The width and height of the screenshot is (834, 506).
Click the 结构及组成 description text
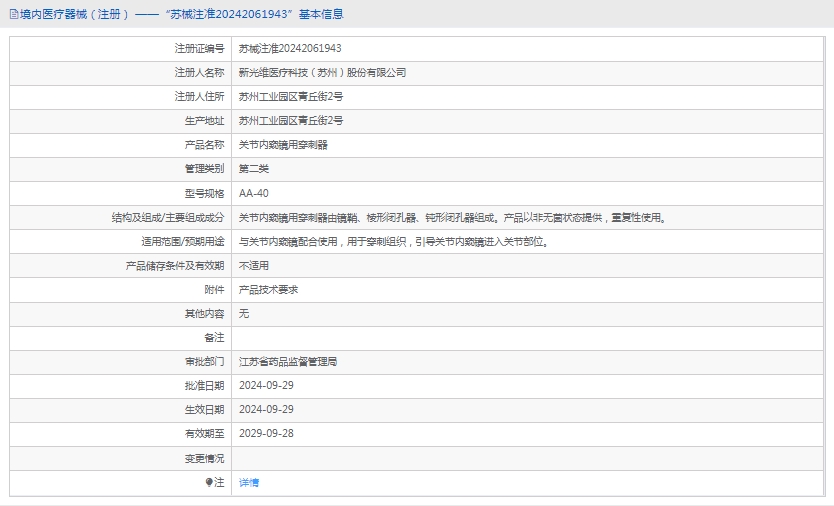coord(452,217)
